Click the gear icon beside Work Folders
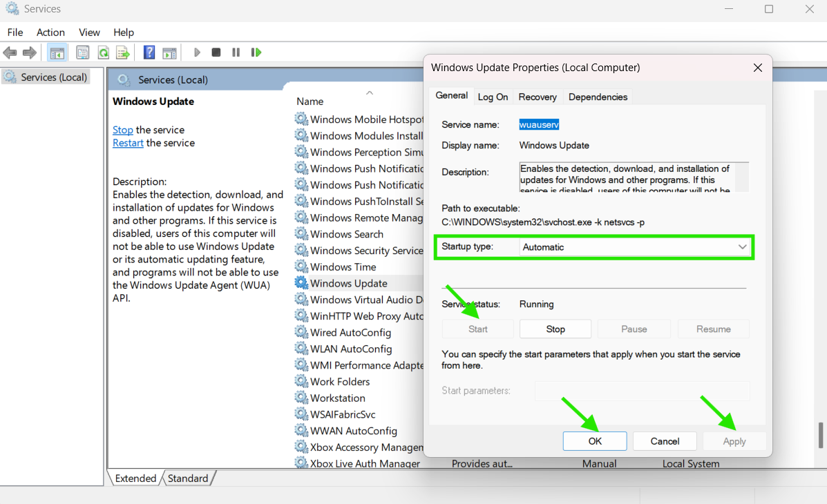Screen dimensions: 827x504 tap(301, 380)
